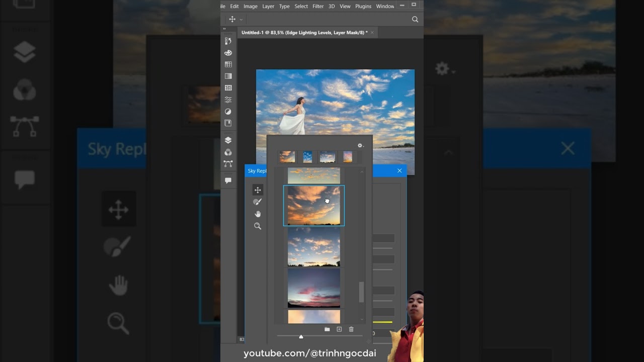Open the Edit menu
Image resolution: width=644 pixels, height=362 pixels.
point(234,6)
